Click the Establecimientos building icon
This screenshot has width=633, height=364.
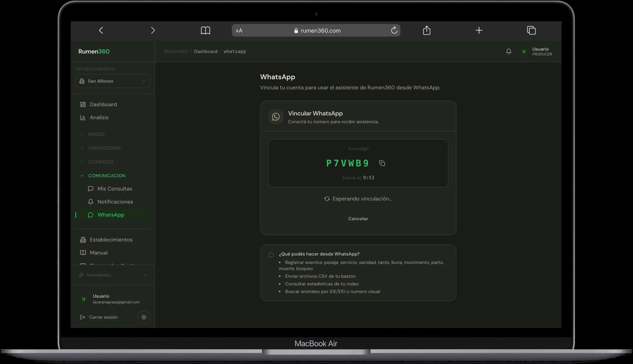click(83, 240)
